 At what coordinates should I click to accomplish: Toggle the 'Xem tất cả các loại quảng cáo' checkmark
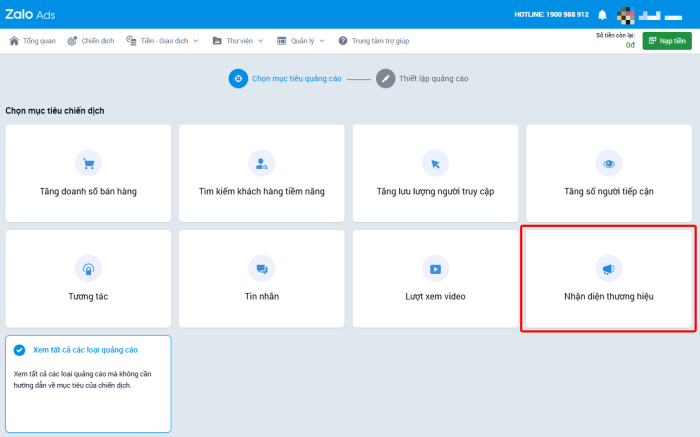pyautogui.click(x=20, y=350)
